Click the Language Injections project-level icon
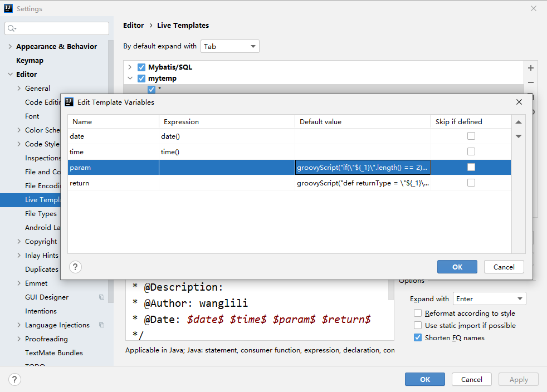 click(101, 325)
